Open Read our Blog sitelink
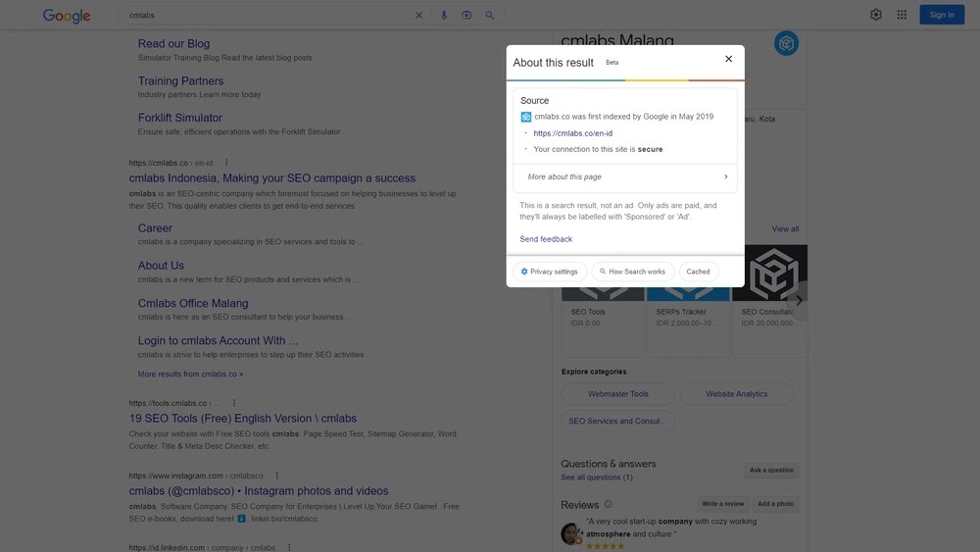Screen dimensions: 980x552 (x=173, y=44)
